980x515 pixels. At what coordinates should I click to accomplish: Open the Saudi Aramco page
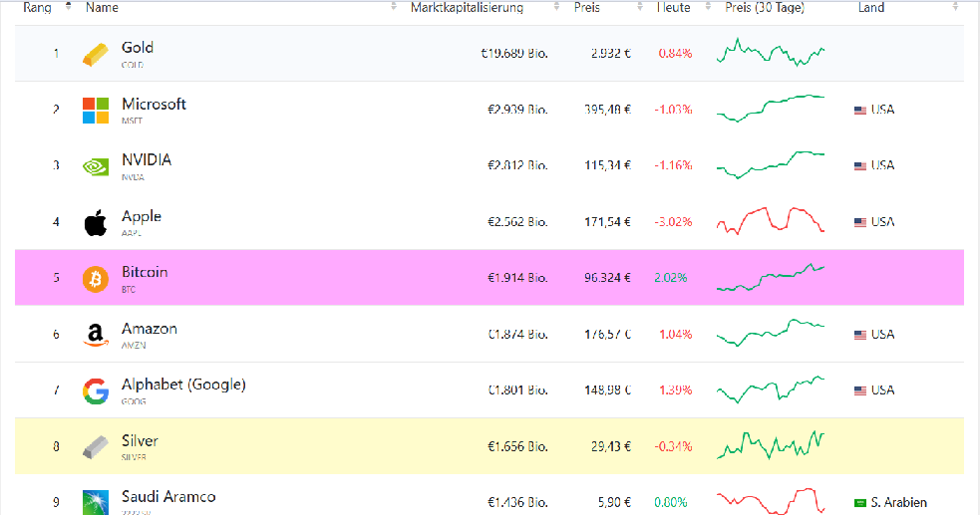coord(168,497)
